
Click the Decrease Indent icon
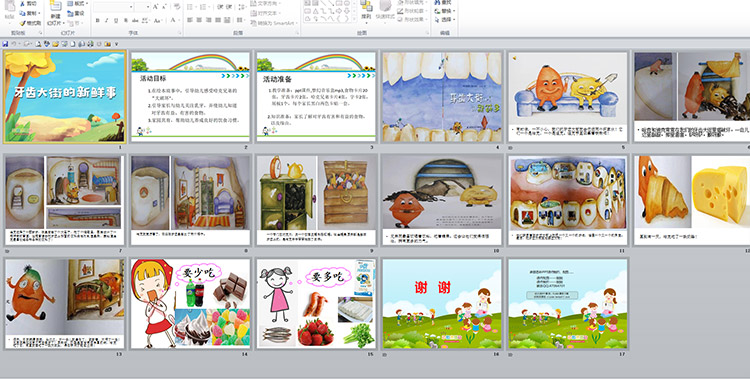click(220, 7)
